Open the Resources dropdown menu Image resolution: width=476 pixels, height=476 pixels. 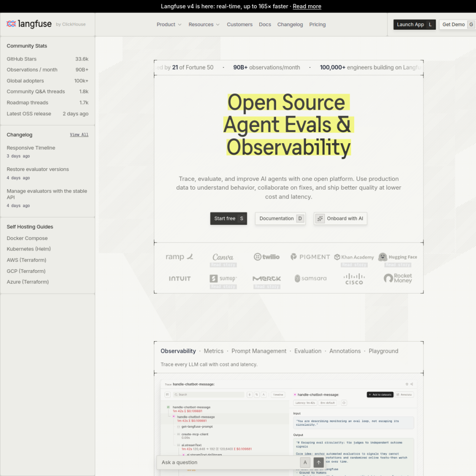[x=204, y=24]
